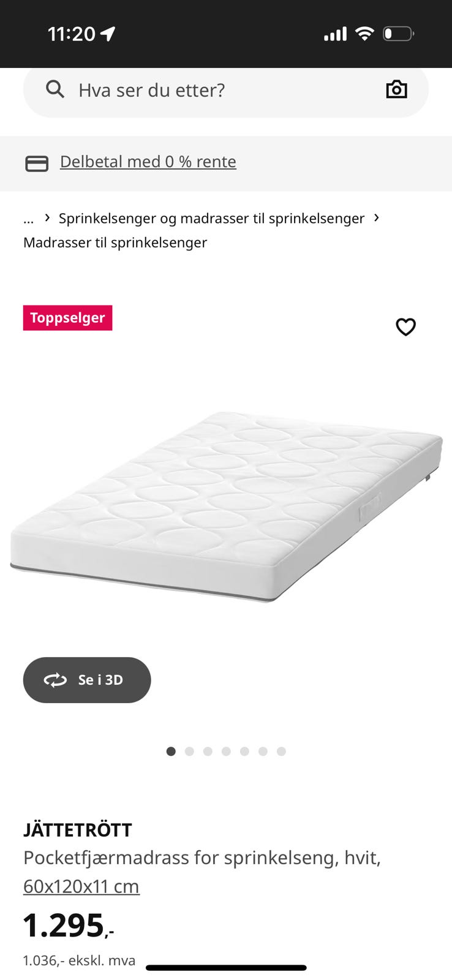Viewport: 452px width, 980px height.
Task: Click chevron after the breadcrumb ellipsis
Action: [47, 217]
